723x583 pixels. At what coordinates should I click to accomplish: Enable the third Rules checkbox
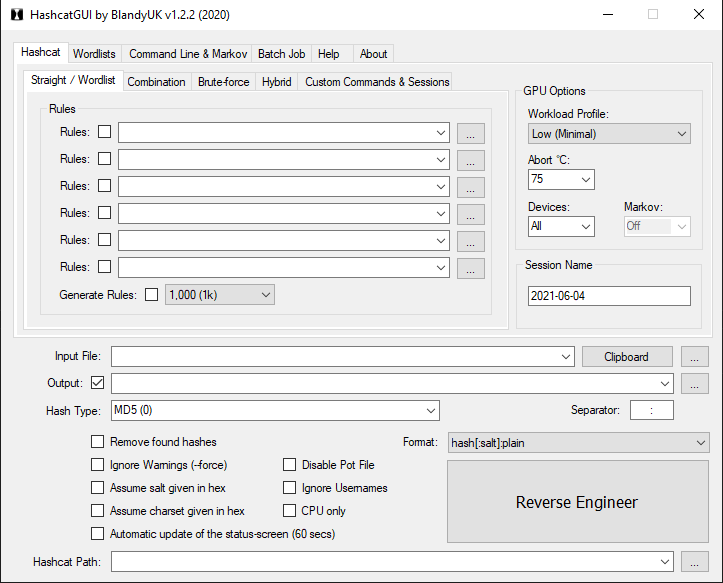[x=105, y=186]
